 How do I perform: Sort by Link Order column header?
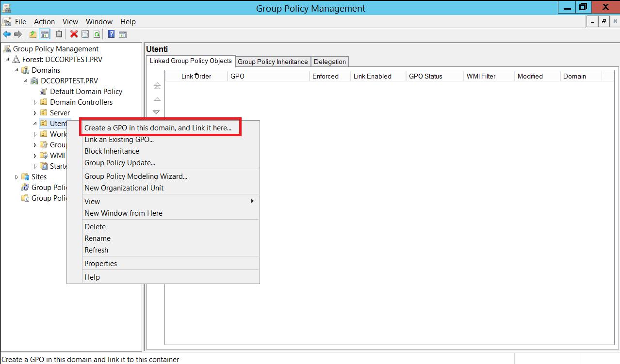click(196, 76)
